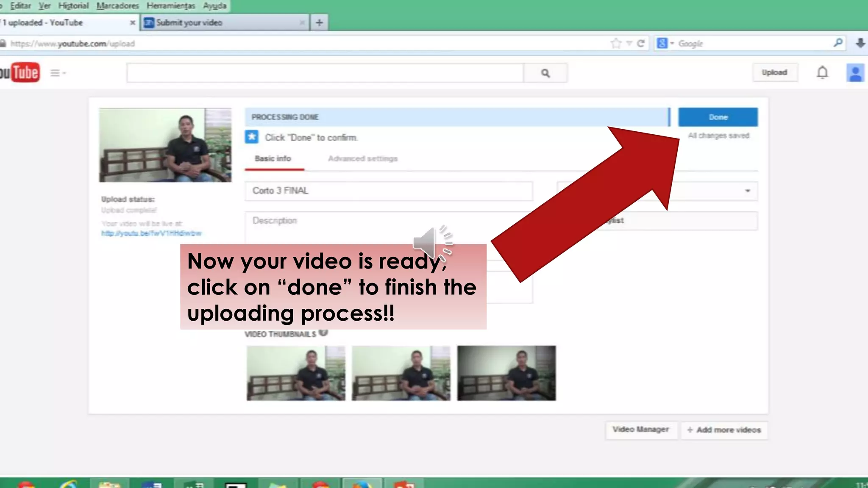Click the site security padlock icon
The image size is (868, 488).
tap(3, 44)
